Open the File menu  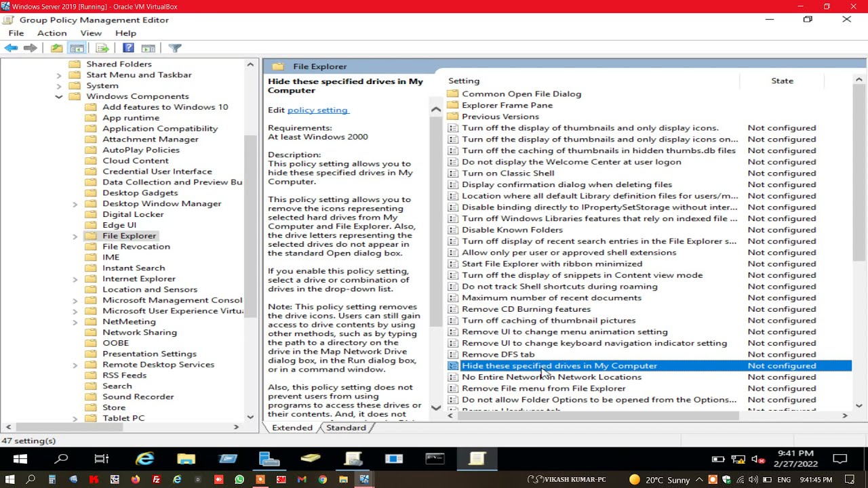tap(16, 33)
